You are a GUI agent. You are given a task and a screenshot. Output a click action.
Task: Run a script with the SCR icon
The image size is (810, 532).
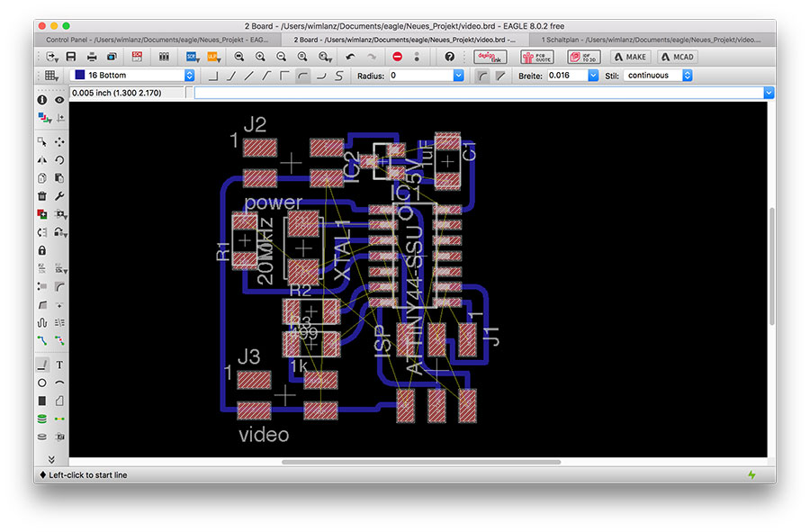coord(193,57)
